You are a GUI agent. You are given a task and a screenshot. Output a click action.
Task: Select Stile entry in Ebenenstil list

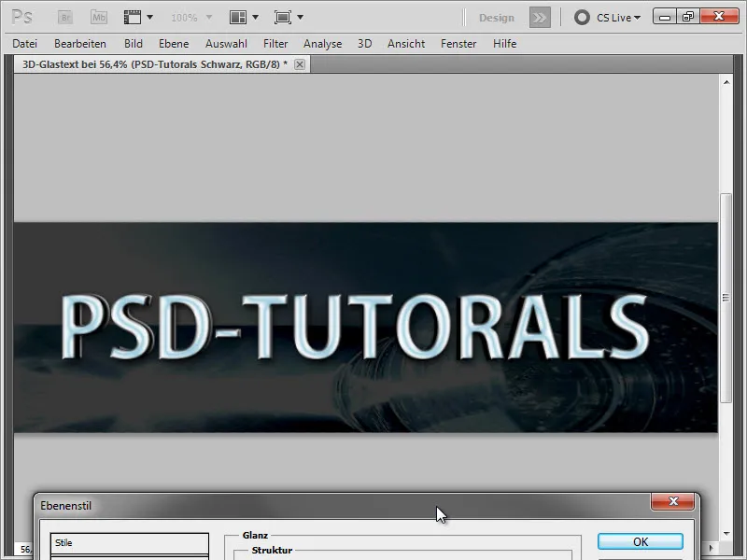tap(130, 543)
